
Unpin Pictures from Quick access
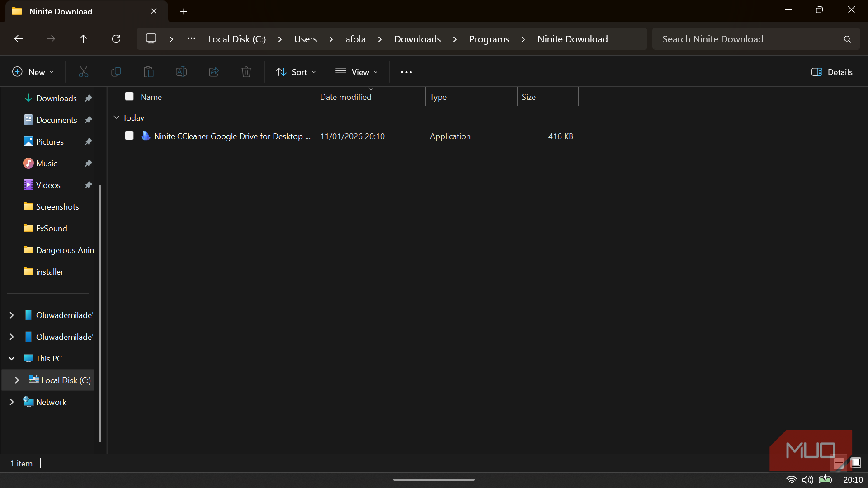click(89, 141)
